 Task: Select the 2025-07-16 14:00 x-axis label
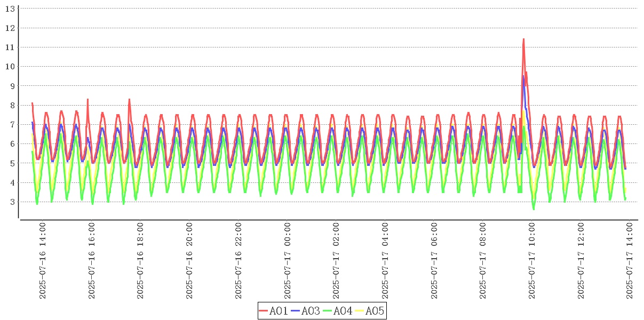43,261
